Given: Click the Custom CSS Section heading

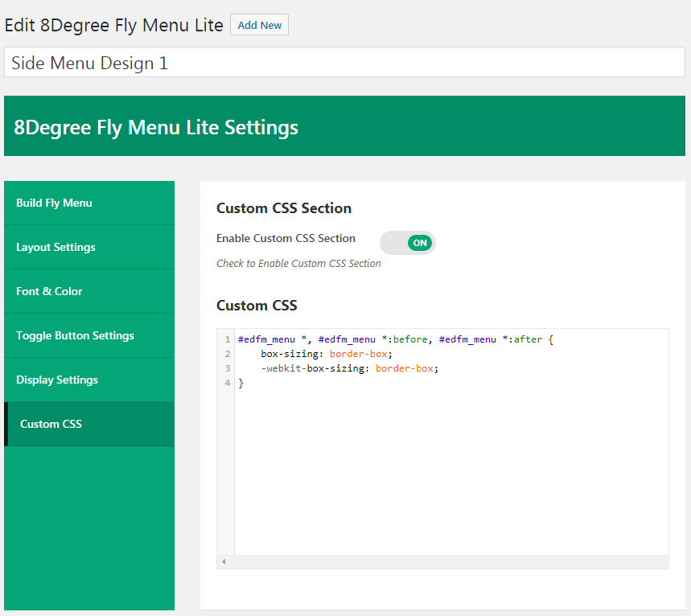Looking at the screenshot, I should coord(284,208).
